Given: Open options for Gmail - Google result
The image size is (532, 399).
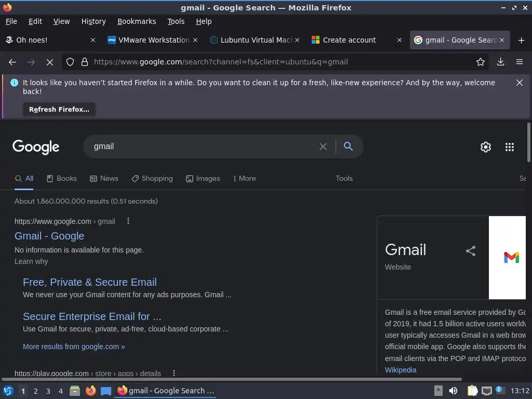Looking at the screenshot, I should 128,221.
